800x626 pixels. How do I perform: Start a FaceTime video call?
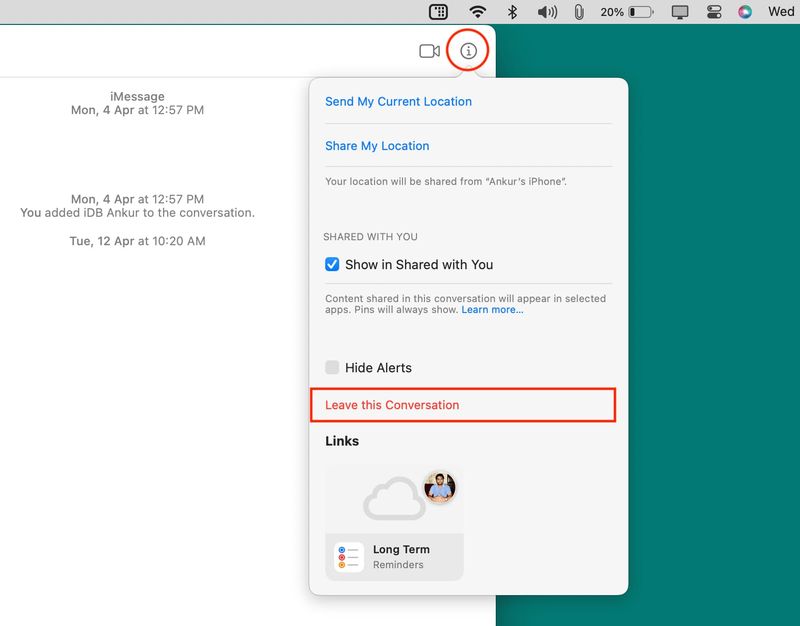(430, 51)
